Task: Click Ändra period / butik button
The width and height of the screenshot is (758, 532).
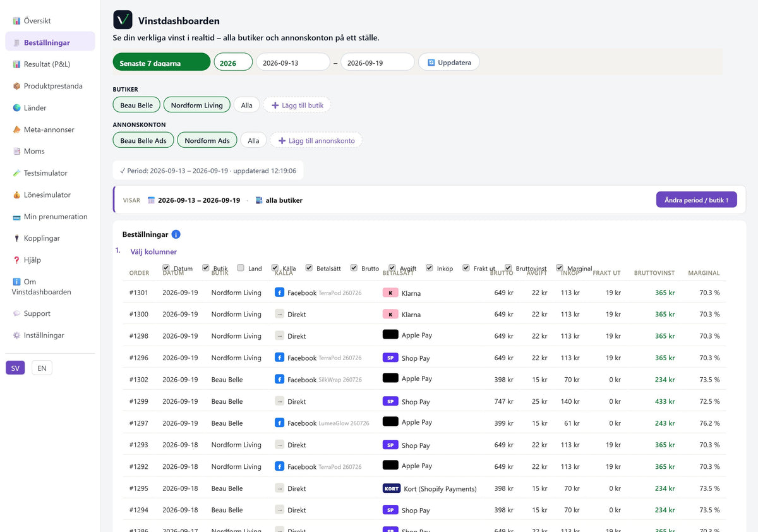Action: 696,200
